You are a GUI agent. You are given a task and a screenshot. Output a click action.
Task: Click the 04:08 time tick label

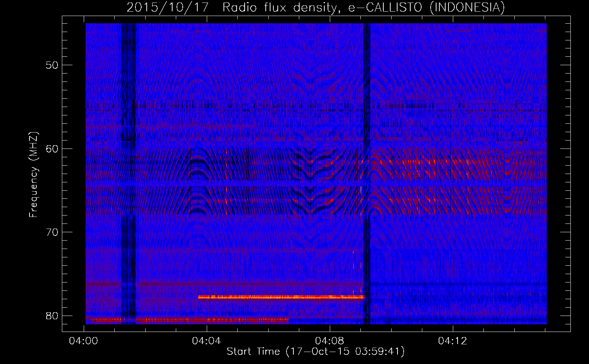pyautogui.click(x=330, y=341)
